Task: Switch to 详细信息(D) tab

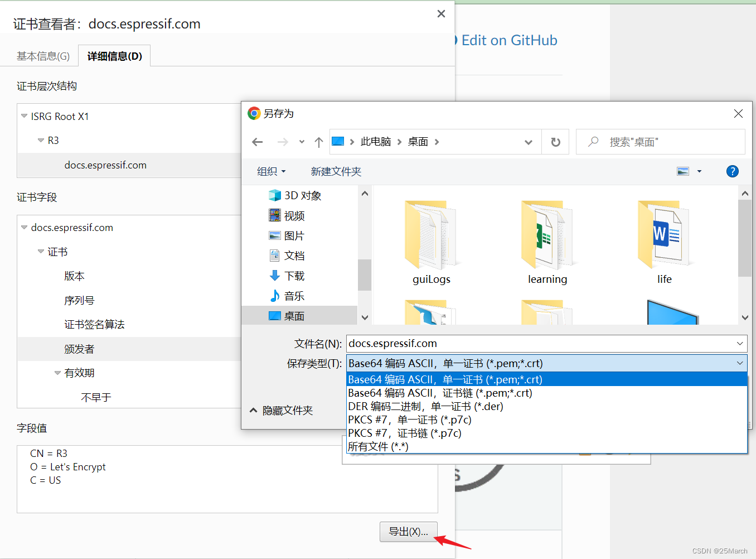Action: [114, 56]
